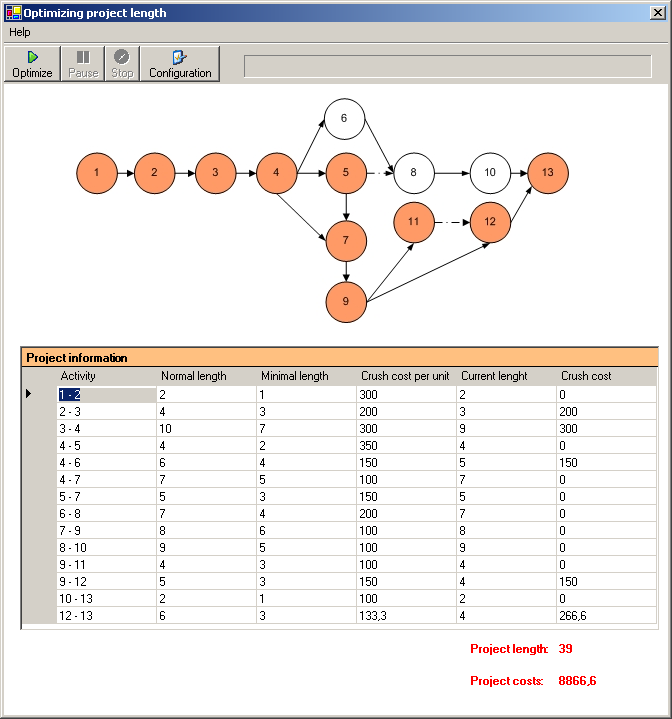This screenshot has width=672, height=719.
Task: Select node 4 in the network diagram
Action: click(x=276, y=173)
